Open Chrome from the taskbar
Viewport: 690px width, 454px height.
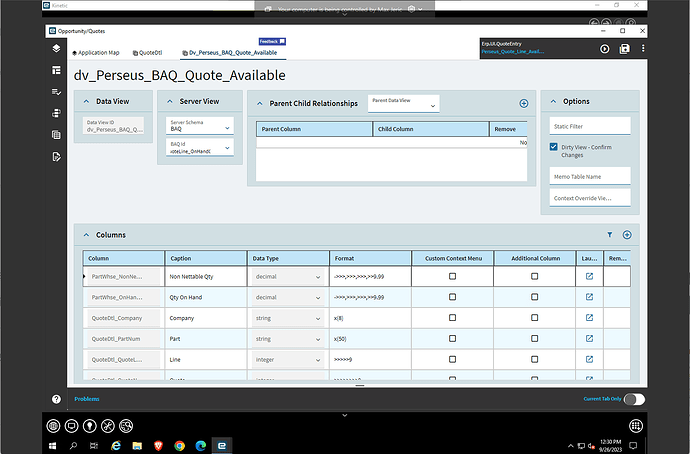[180, 446]
